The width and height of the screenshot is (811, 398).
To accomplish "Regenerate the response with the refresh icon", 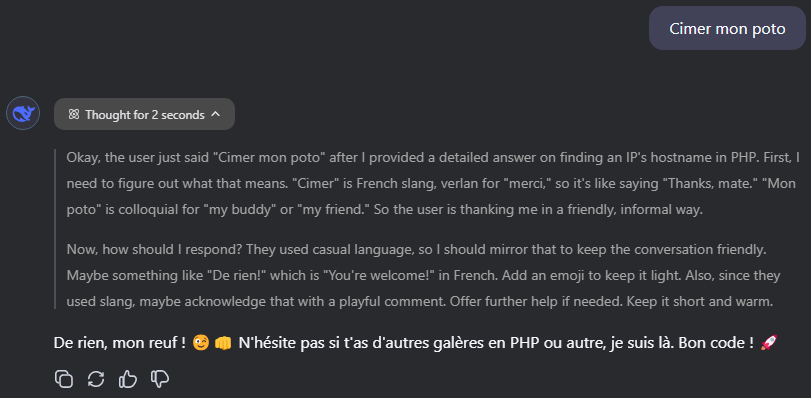I will pyautogui.click(x=96, y=379).
